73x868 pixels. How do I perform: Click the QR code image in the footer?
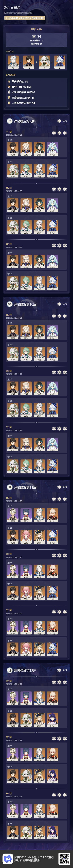(x=64, y=858)
